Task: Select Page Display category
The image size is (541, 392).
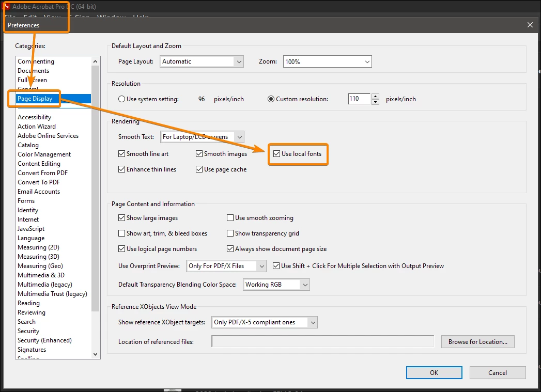Action: [x=53, y=99]
